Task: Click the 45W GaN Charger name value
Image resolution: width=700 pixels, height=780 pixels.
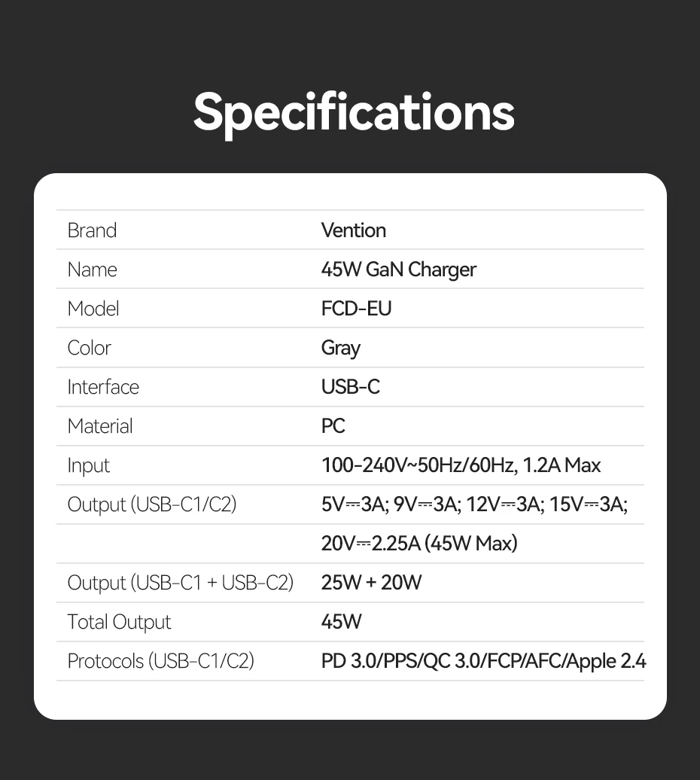Action: (x=398, y=270)
